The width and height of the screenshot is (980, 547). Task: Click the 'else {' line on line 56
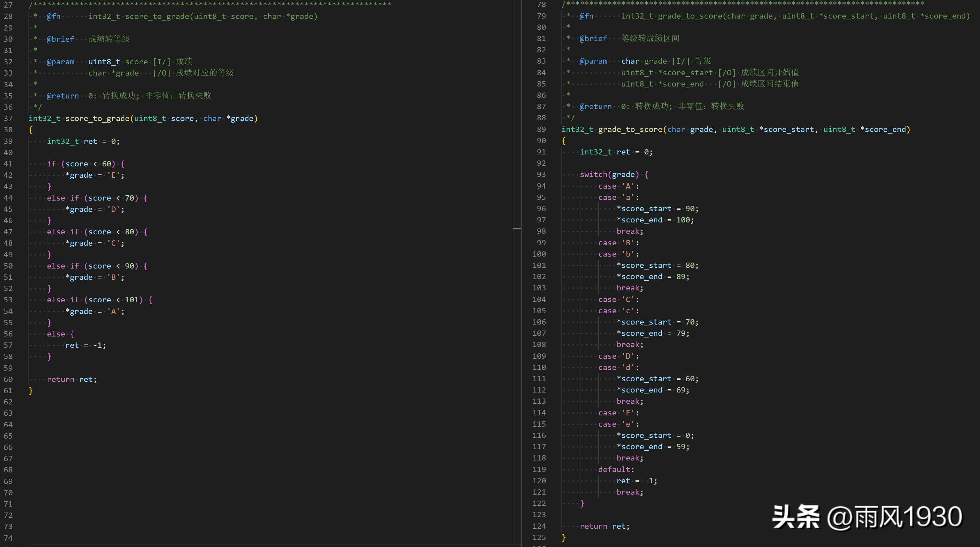pos(60,334)
